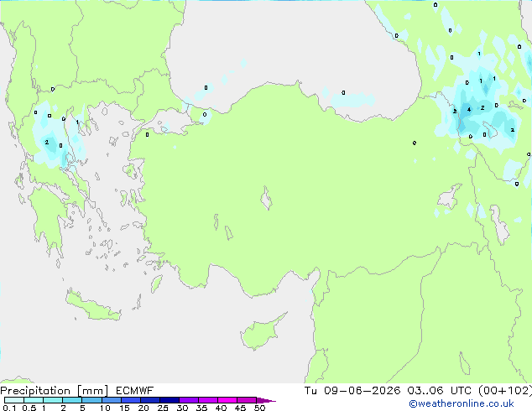This screenshot has height=411, width=532.
Task: Click the legend label '45'
Action: 240,408
